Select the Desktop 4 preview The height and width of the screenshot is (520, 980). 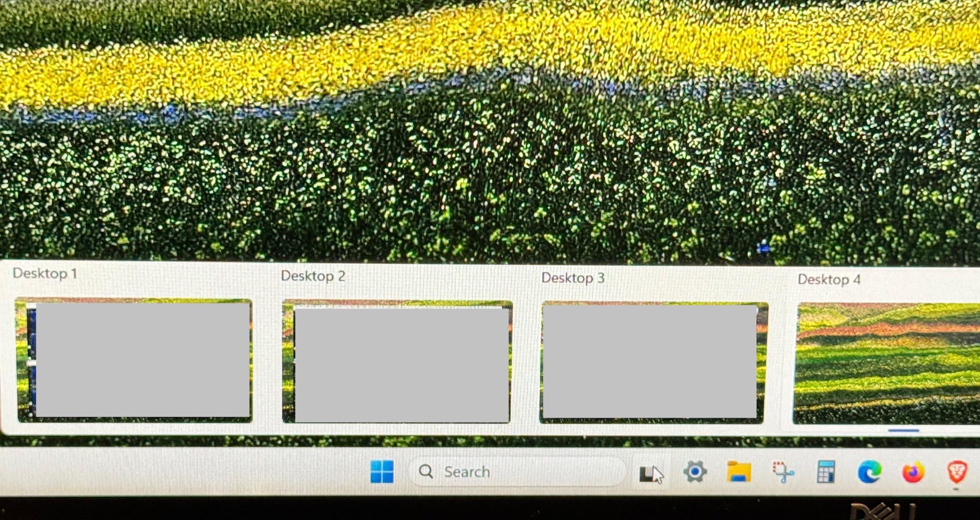887,363
